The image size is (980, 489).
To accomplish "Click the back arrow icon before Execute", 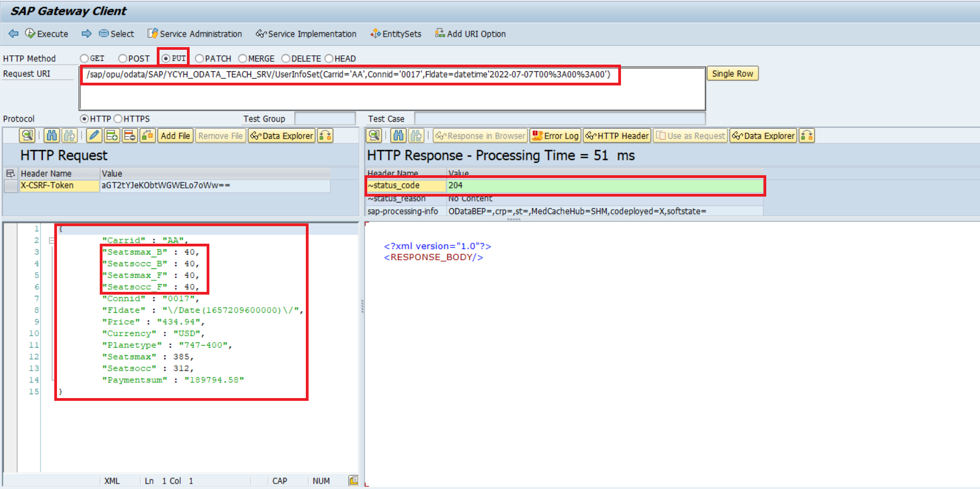I will tap(13, 34).
